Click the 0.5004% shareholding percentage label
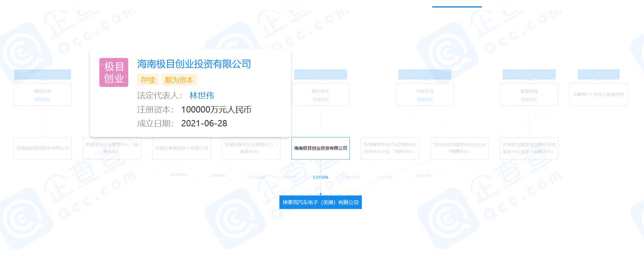This screenshot has width=644, height=274. (218, 175)
